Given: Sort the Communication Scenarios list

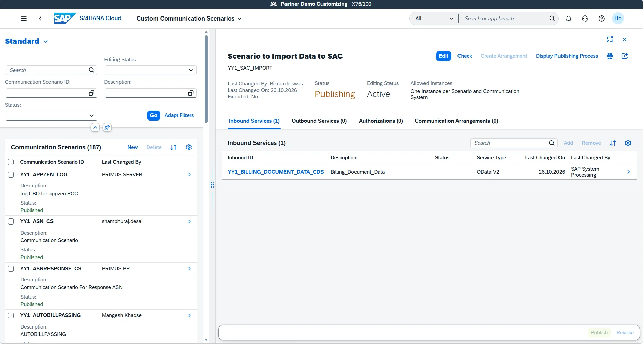Looking at the screenshot, I should (174, 147).
